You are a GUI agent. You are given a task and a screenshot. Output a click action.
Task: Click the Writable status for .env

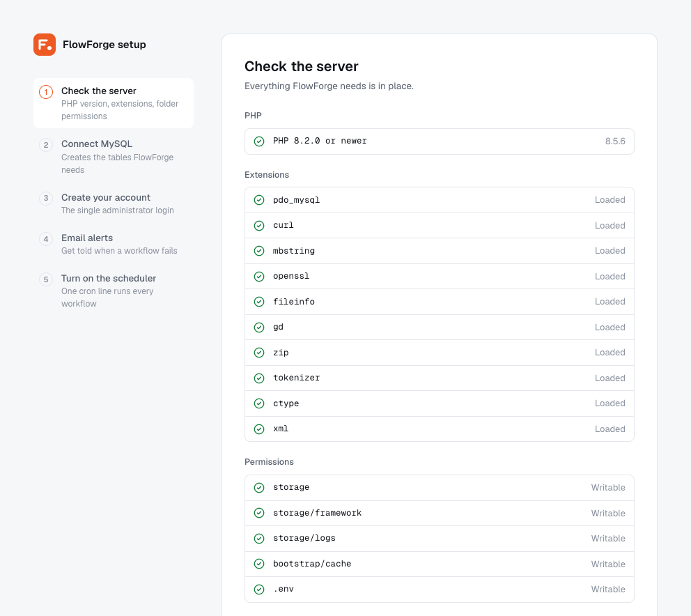[x=608, y=589]
